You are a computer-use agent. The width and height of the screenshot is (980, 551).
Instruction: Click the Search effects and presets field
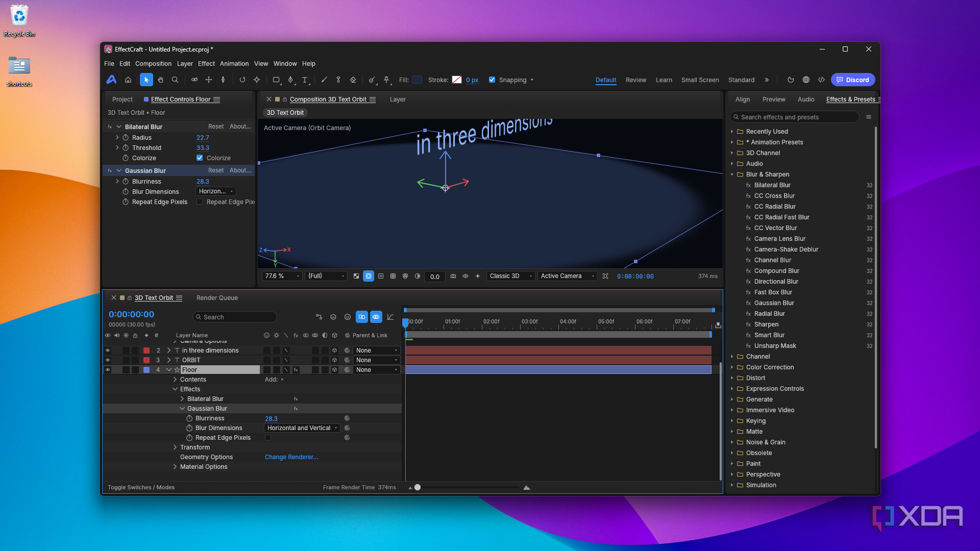click(794, 117)
